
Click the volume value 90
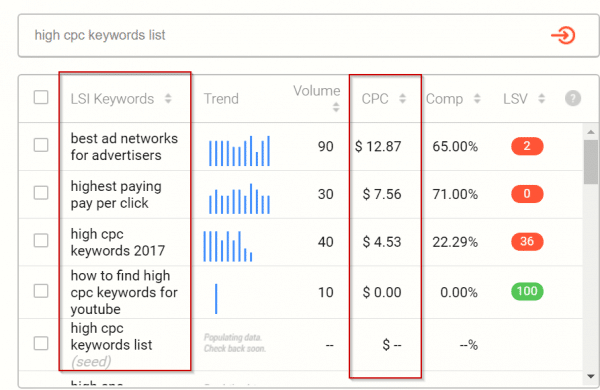tap(326, 146)
